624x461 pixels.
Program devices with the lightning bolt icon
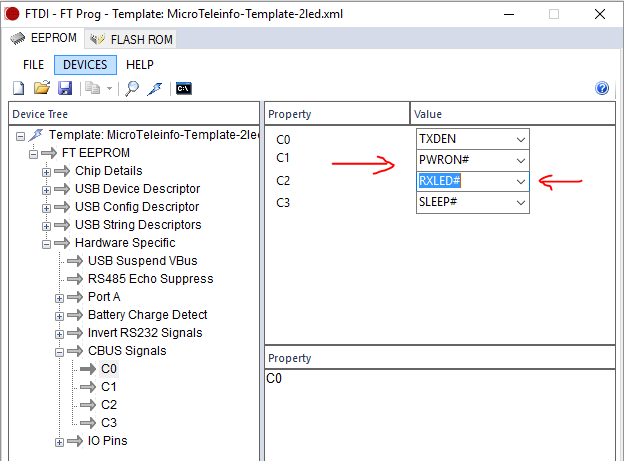(x=154, y=88)
